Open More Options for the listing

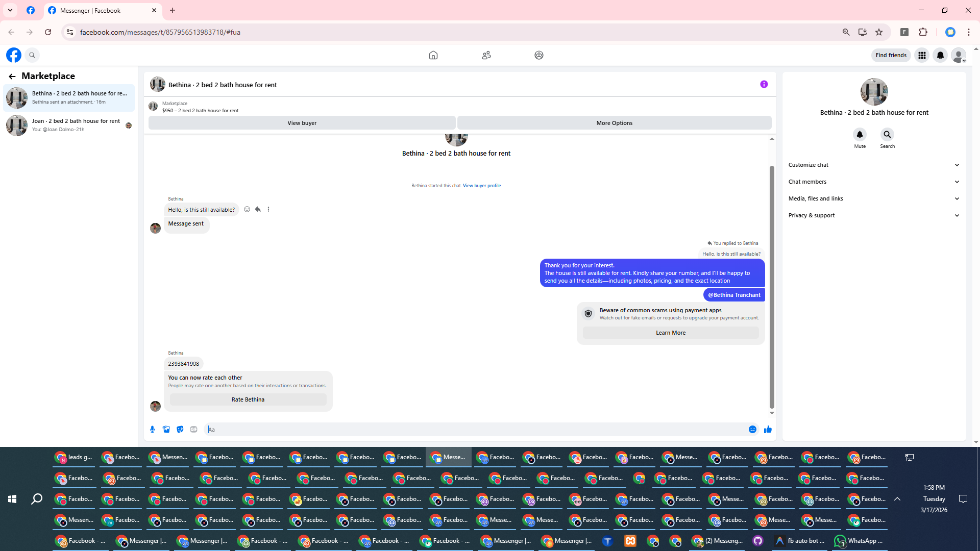[615, 123]
